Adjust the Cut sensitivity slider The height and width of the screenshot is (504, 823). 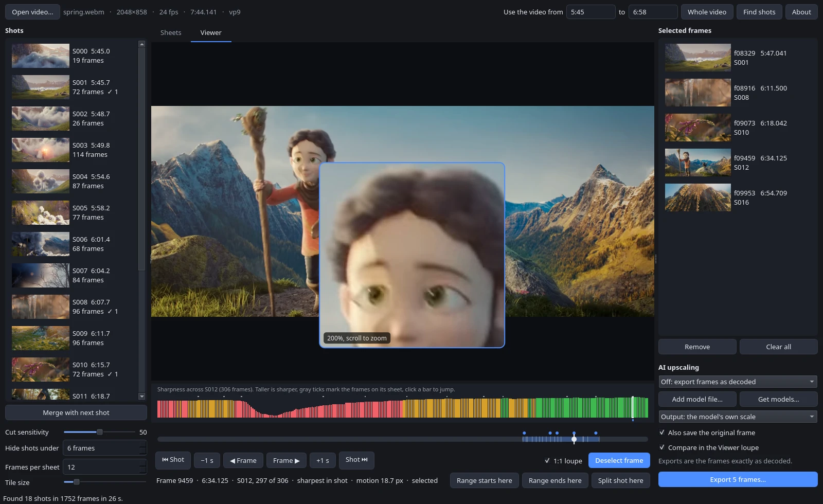click(100, 432)
